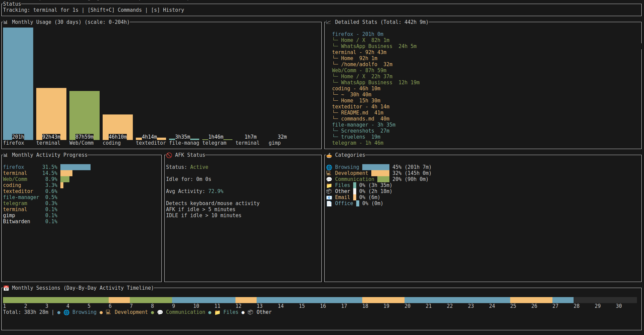This screenshot has width=644, height=335.
Task: Click the terminal 92h43m usage bar
Action: (x=51, y=114)
